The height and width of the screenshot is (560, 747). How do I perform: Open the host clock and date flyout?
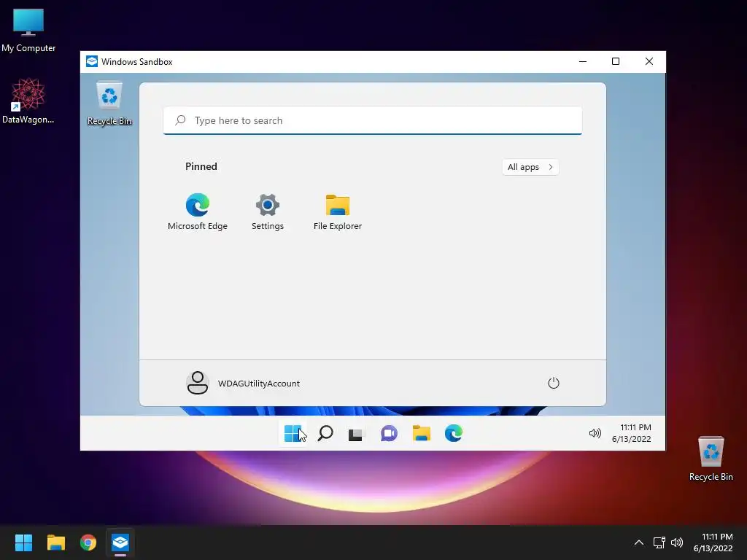[x=713, y=542]
